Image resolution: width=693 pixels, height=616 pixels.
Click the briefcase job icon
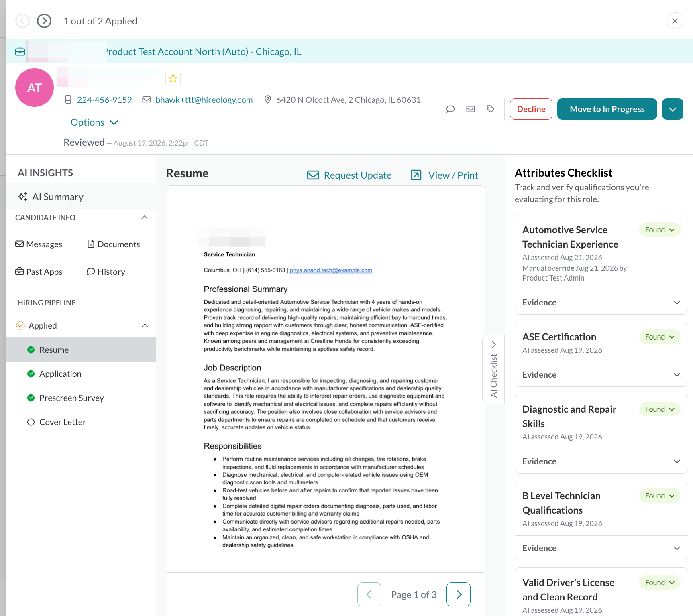[20, 51]
